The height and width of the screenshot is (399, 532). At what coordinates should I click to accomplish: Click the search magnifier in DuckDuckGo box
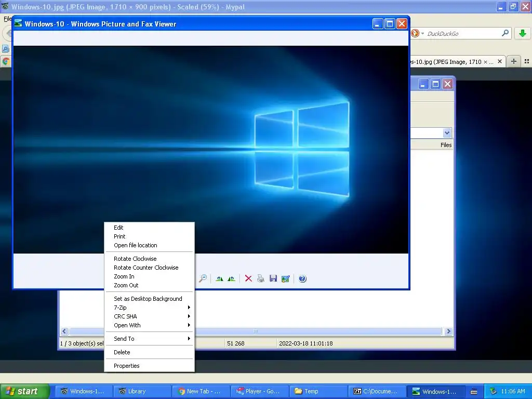pyautogui.click(x=505, y=33)
